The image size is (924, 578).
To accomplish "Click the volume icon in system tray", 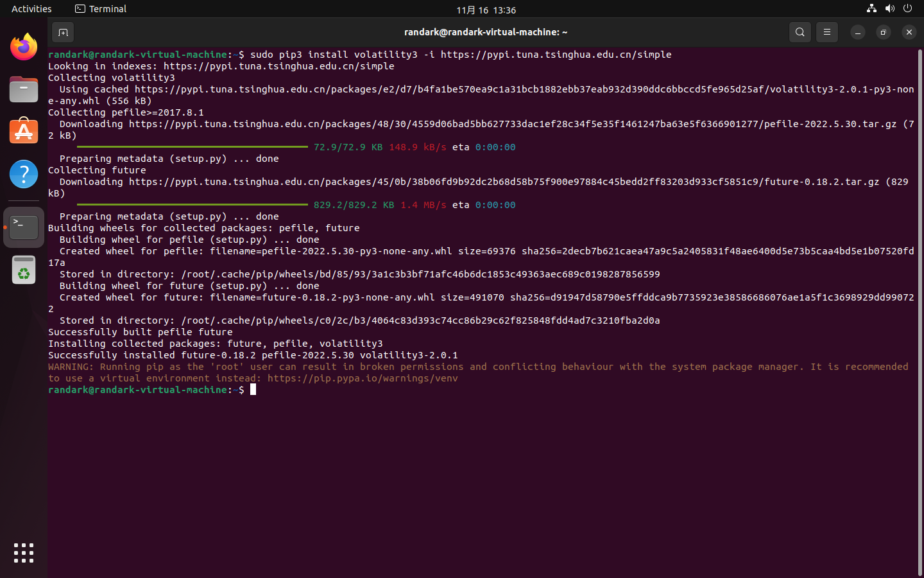I will pos(889,9).
